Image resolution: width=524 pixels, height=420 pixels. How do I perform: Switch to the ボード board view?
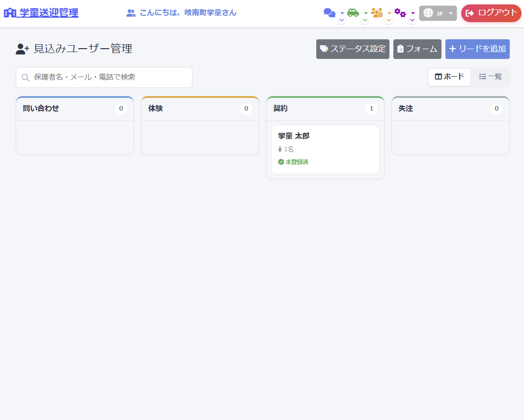[449, 77]
